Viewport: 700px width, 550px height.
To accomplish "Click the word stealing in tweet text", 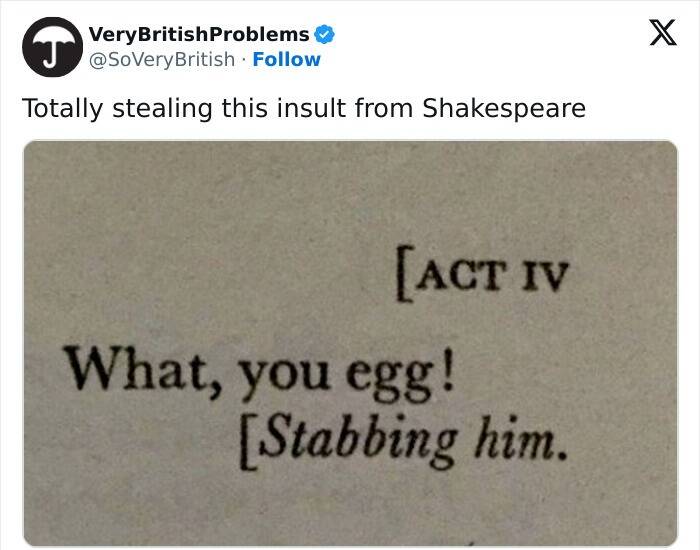I will click(x=162, y=108).
